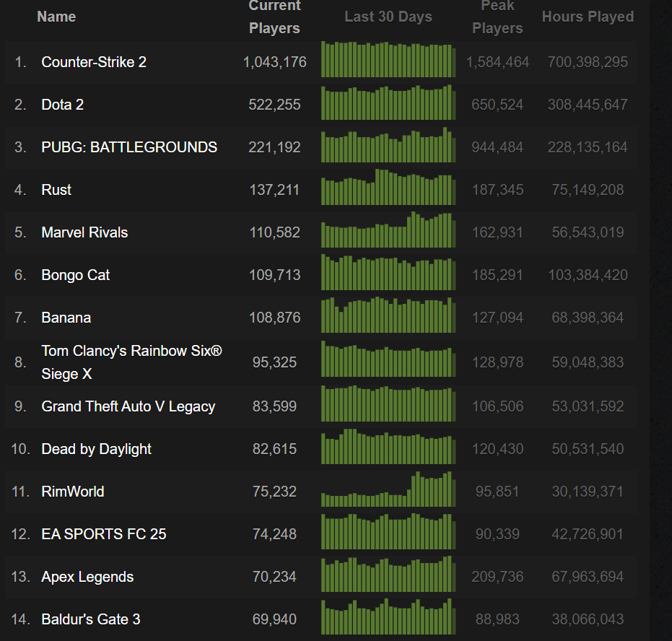Screen dimensions: 672x641
Task: Select current players value 1,043,176
Action: [x=275, y=62]
